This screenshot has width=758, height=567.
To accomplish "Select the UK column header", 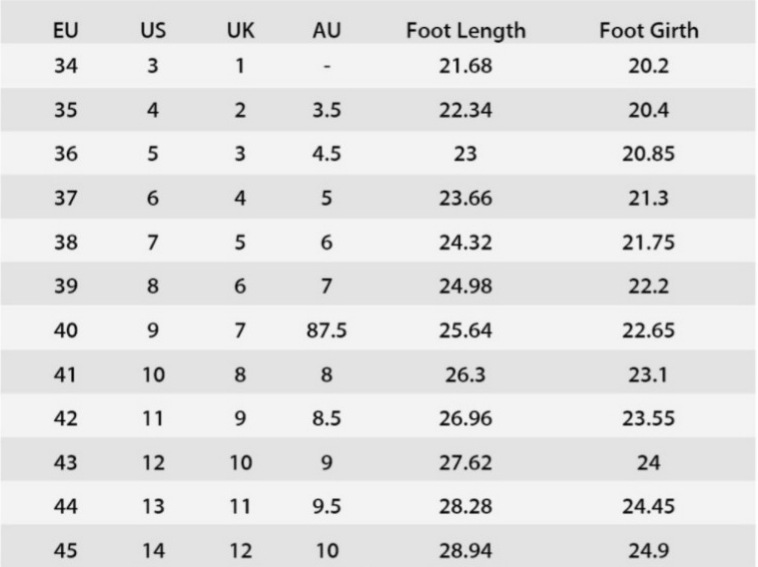I will (240, 30).
